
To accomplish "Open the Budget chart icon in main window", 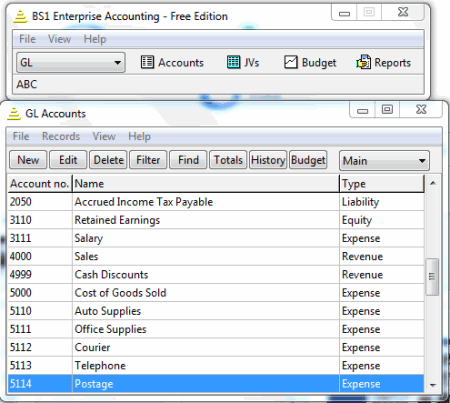I will (310, 62).
